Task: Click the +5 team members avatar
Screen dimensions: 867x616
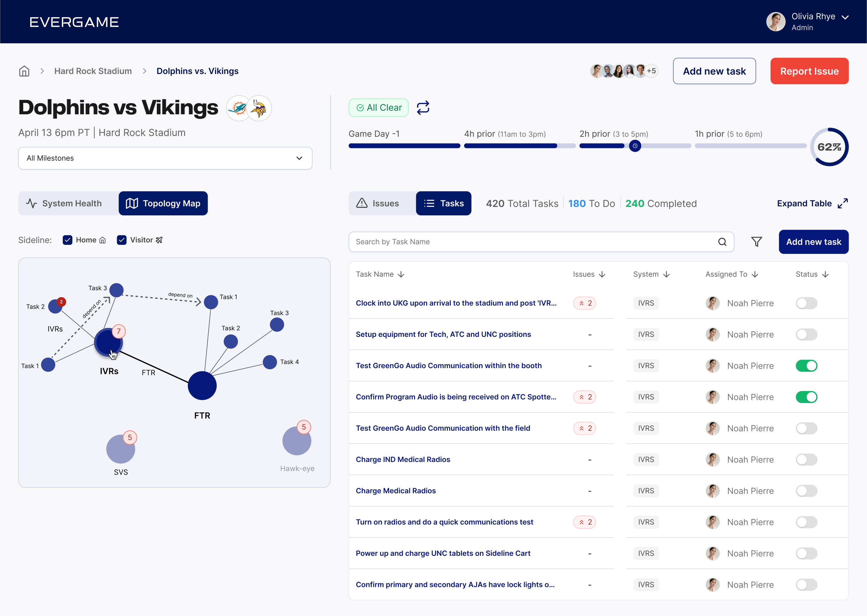Action: pyautogui.click(x=651, y=71)
